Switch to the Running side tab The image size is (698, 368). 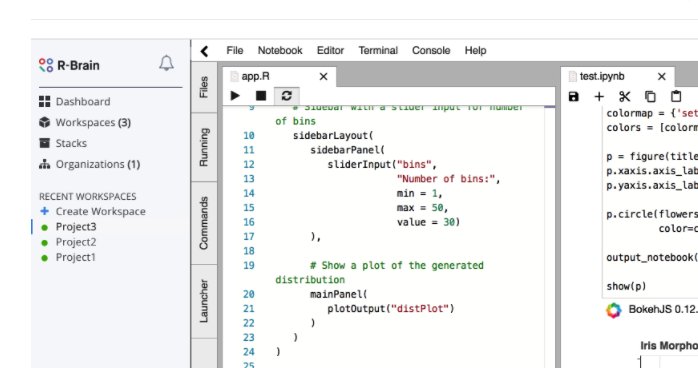[204, 147]
